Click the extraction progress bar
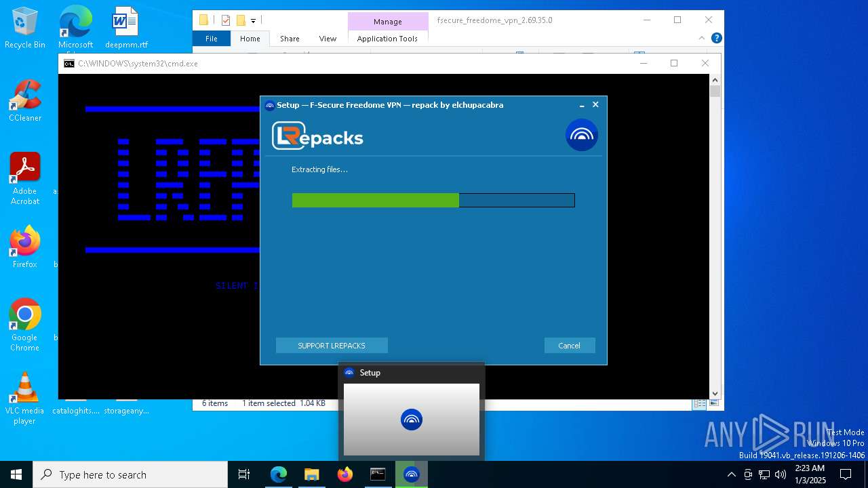 pos(433,200)
